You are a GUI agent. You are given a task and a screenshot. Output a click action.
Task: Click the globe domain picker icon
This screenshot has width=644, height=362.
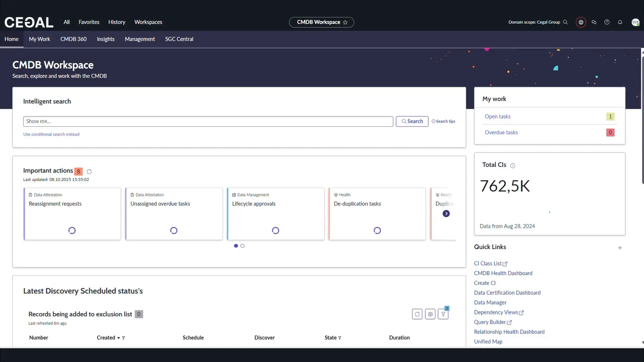(x=581, y=22)
